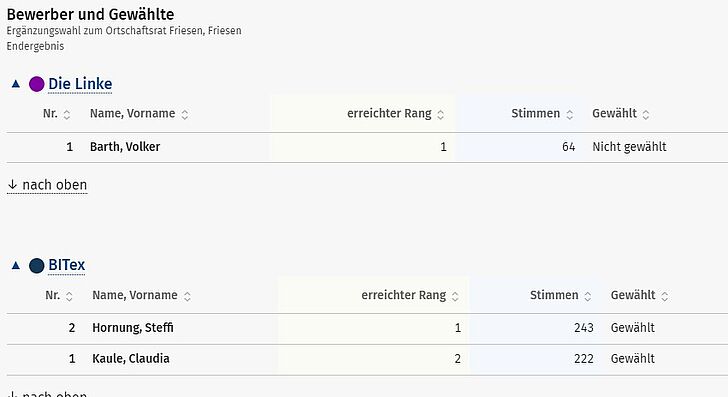The height and width of the screenshot is (397, 728).
Task: Sort BITex table by Gewählt arrows
Action: click(665, 296)
